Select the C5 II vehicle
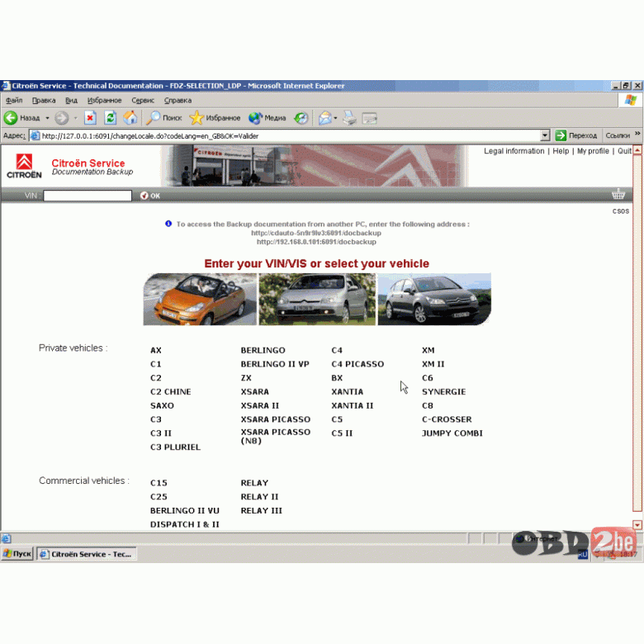 (x=342, y=433)
